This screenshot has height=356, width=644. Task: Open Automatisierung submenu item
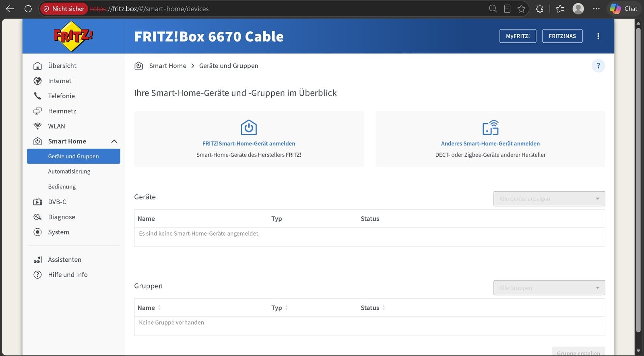coord(69,172)
